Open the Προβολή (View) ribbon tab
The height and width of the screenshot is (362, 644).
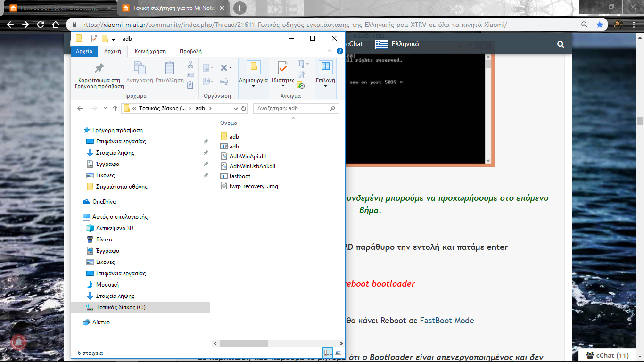point(190,51)
